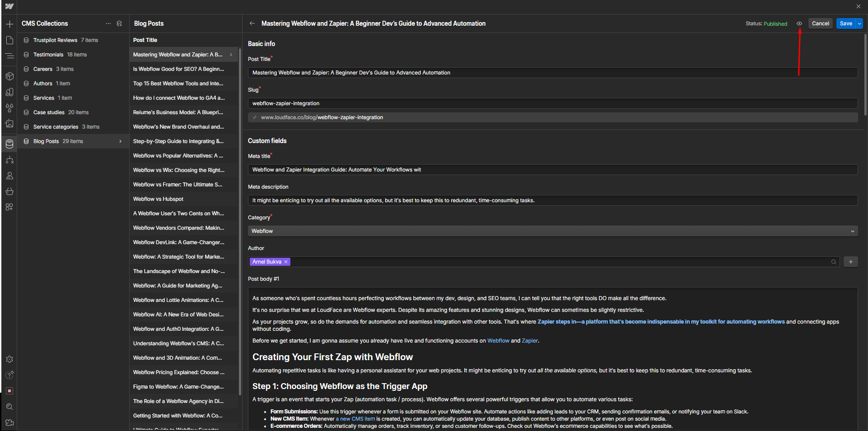Open the Authors collection
The image size is (868, 431).
click(x=73, y=83)
